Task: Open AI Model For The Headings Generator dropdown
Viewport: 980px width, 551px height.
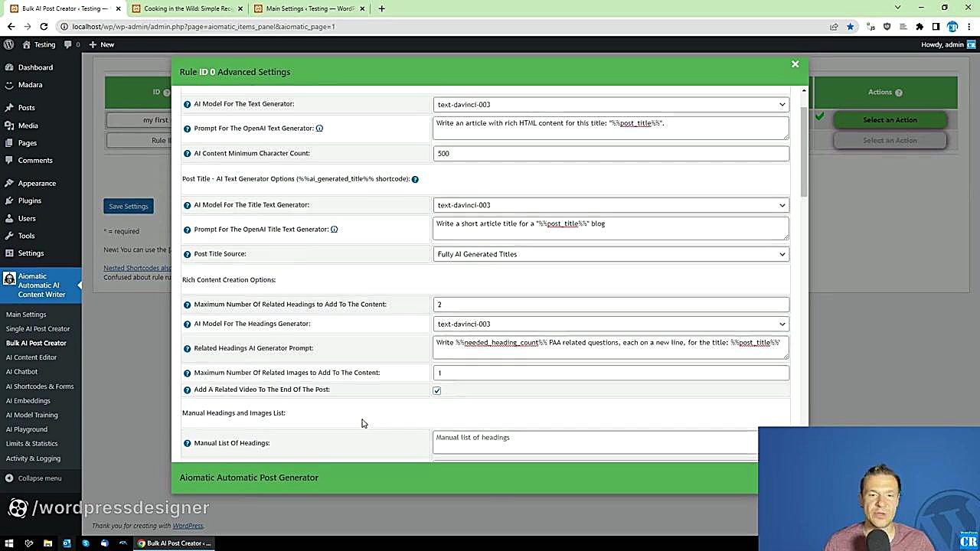Action: [611, 324]
